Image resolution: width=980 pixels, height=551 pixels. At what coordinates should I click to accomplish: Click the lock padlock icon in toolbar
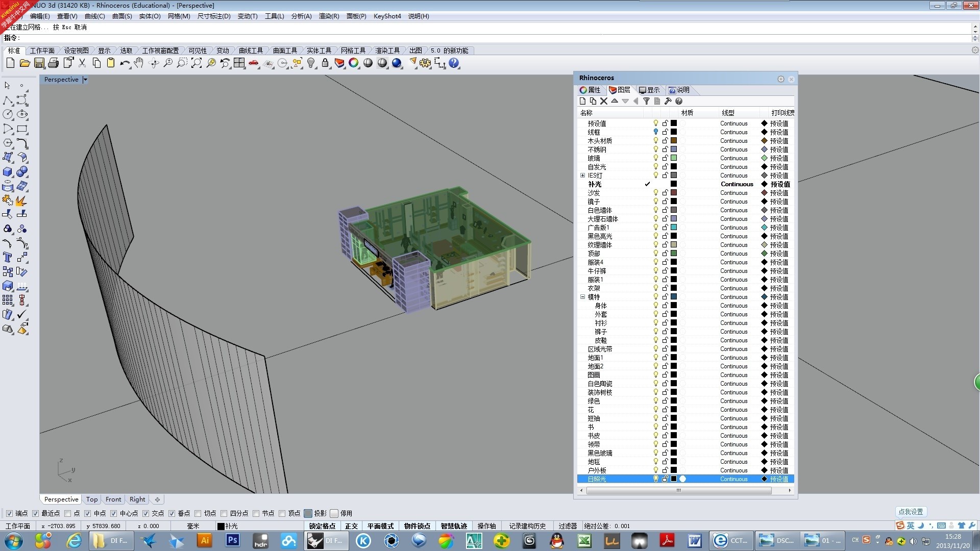tap(325, 63)
